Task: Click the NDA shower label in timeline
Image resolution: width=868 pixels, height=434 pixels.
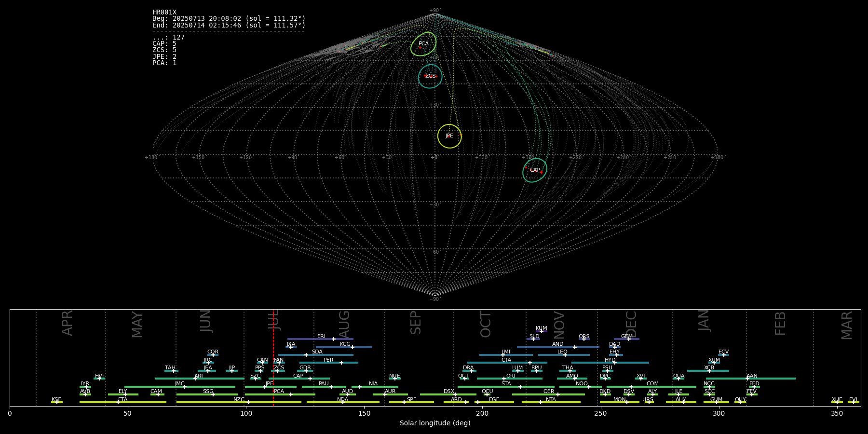Action: [343, 400]
